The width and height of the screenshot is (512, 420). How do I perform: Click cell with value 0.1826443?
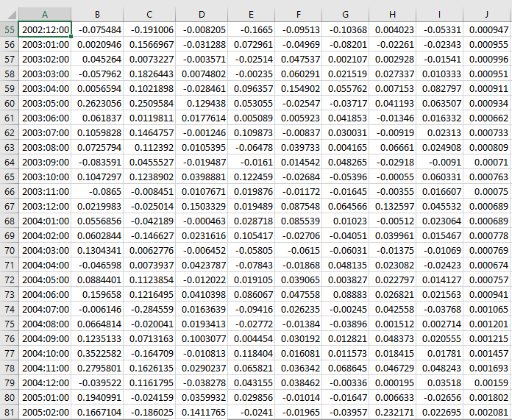click(x=149, y=74)
